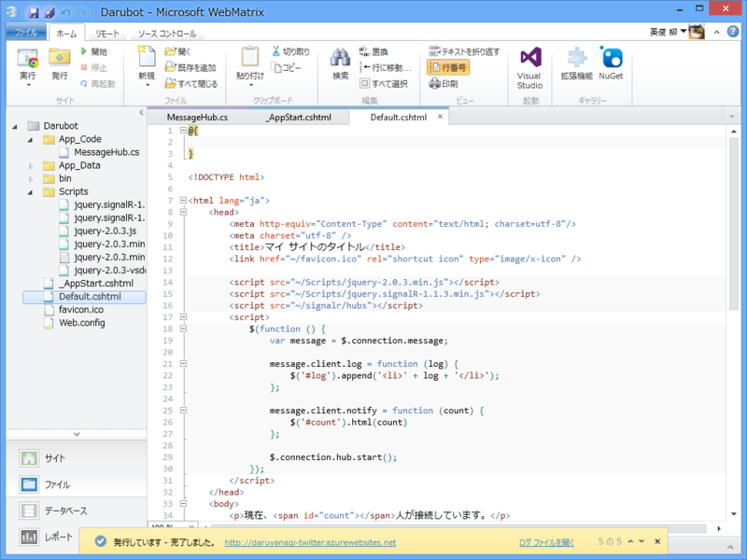This screenshot has width=747, height=560.
Task: Click the 印刷 (Print) icon
Action: [444, 84]
